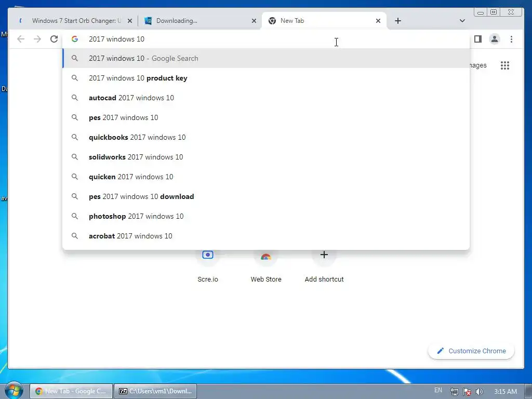Open the Chrome three-dot menu

[511, 39]
